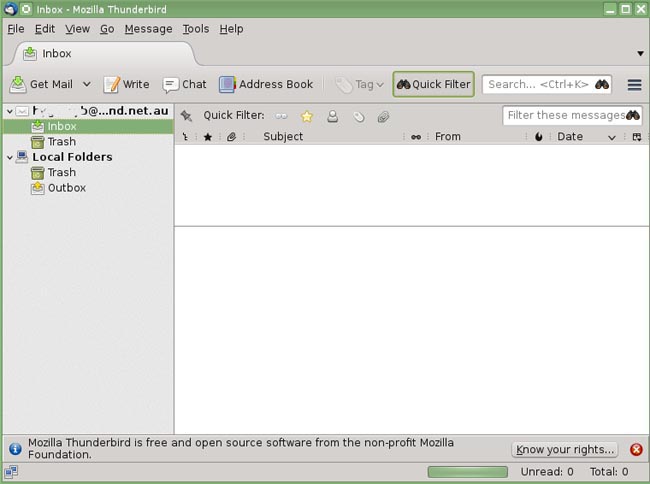
Task: Open the Get Mail dropdown arrow
Action: click(x=87, y=85)
